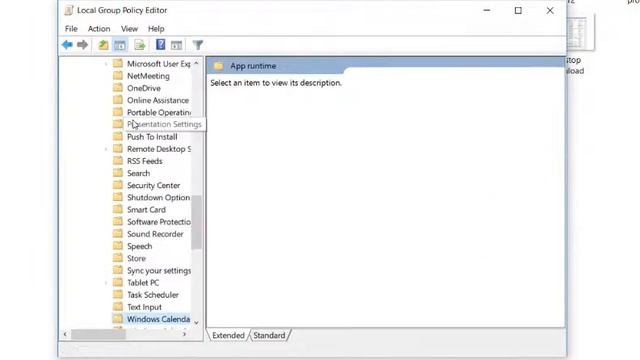Open the View menu
640x360 pixels.
click(129, 29)
